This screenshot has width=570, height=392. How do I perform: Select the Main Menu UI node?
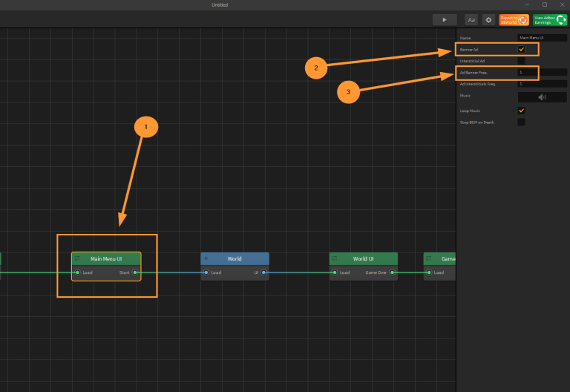click(106, 259)
